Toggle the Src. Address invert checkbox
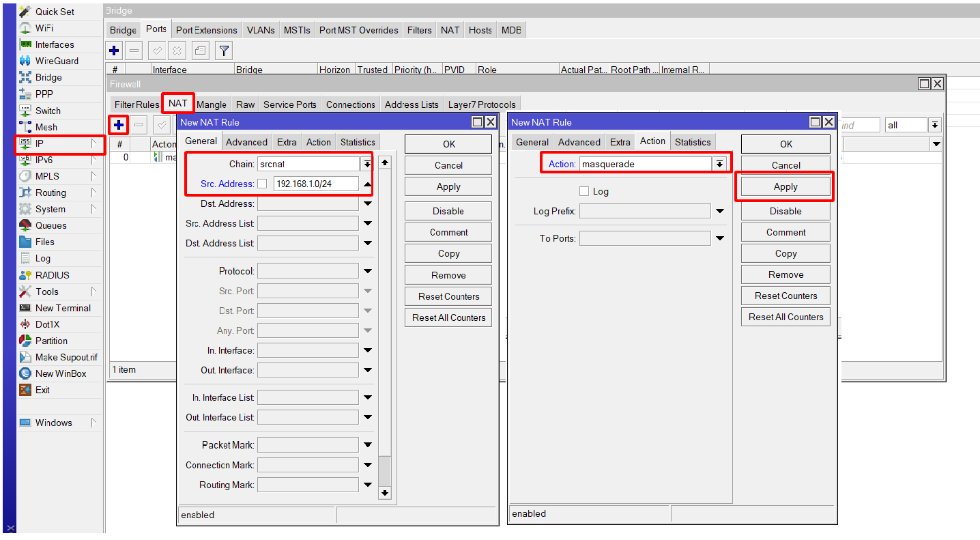This screenshot has height=540, width=980. click(x=262, y=184)
